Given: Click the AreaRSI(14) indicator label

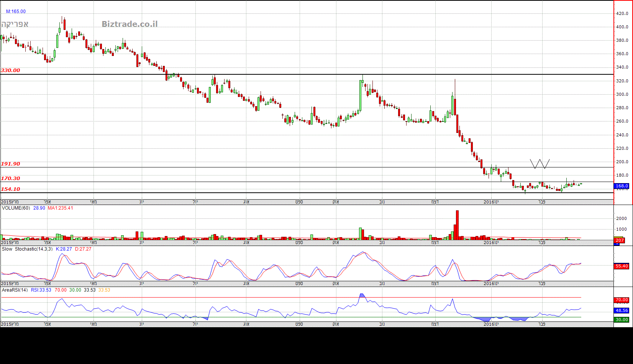Looking at the screenshot, I should [x=15, y=290].
